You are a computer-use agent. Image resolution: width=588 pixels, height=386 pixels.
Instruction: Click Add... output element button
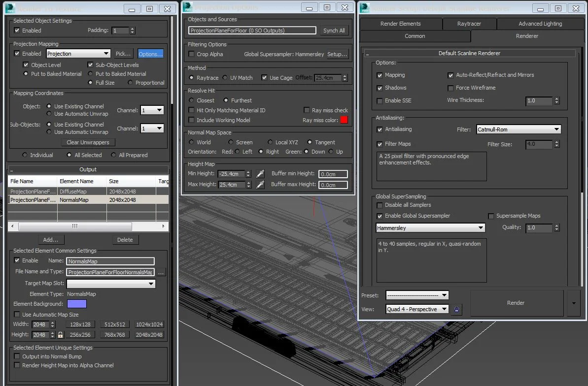pyautogui.click(x=51, y=240)
